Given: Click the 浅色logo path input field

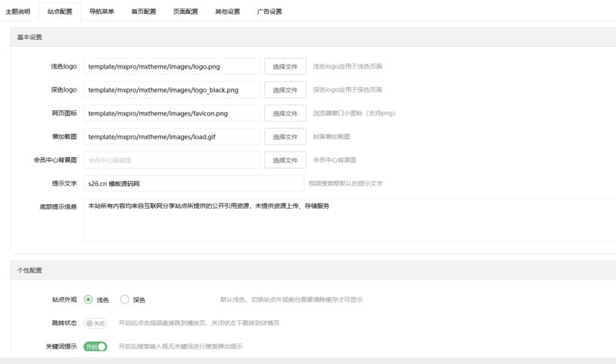Looking at the screenshot, I should tap(171, 67).
